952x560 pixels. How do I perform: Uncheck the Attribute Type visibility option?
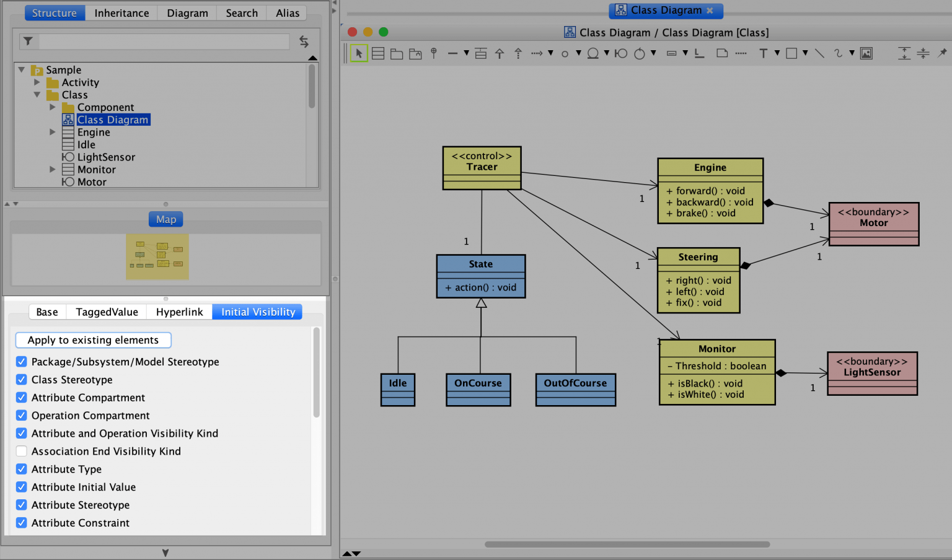pos(21,469)
